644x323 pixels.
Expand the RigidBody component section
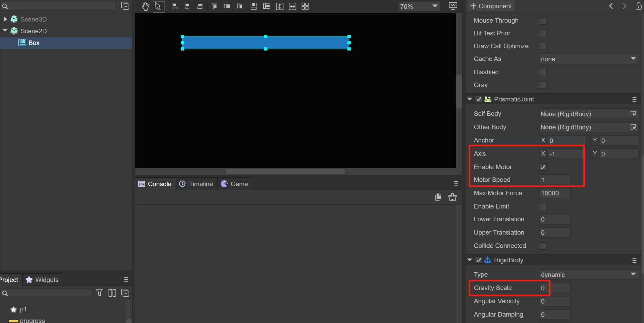pyautogui.click(x=470, y=260)
